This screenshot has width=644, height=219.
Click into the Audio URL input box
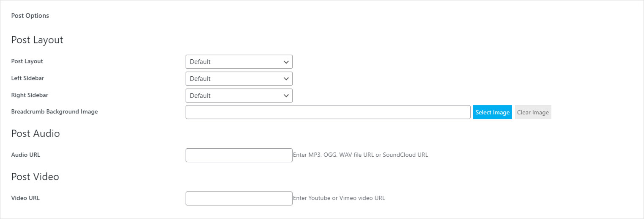click(x=239, y=155)
